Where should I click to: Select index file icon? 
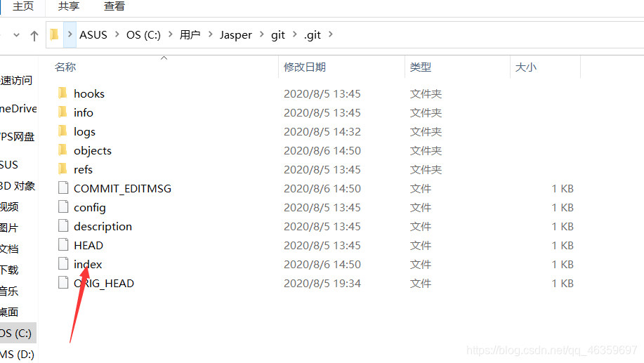(x=63, y=263)
